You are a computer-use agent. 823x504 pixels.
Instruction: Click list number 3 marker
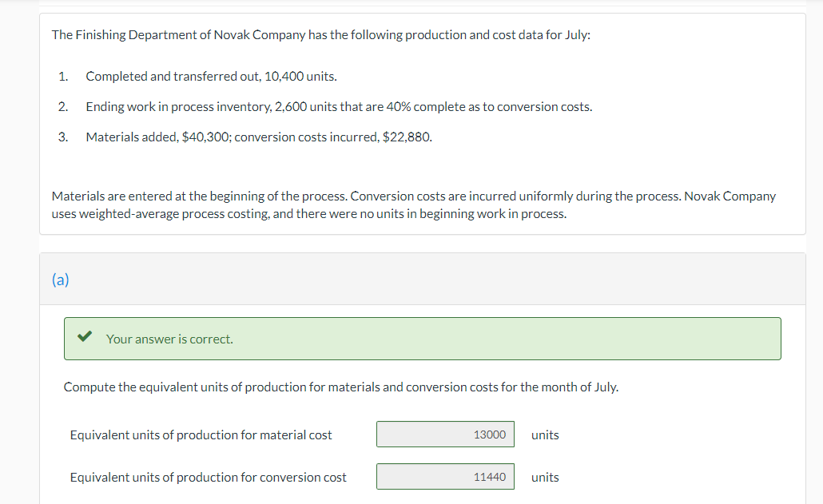[62, 137]
